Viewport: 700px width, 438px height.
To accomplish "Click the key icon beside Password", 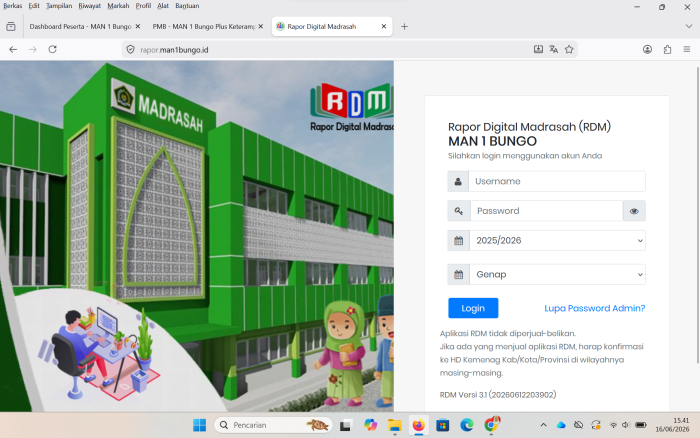I will (x=459, y=211).
